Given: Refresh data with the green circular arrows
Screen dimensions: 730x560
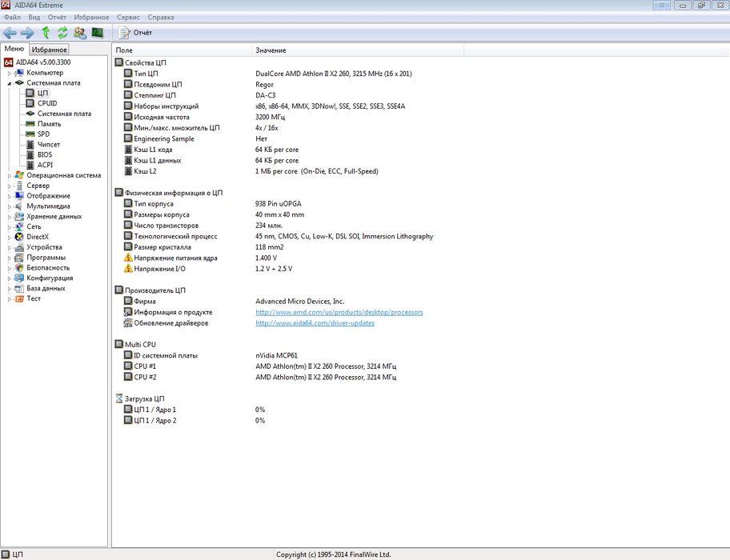Looking at the screenshot, I should point(62,33).
